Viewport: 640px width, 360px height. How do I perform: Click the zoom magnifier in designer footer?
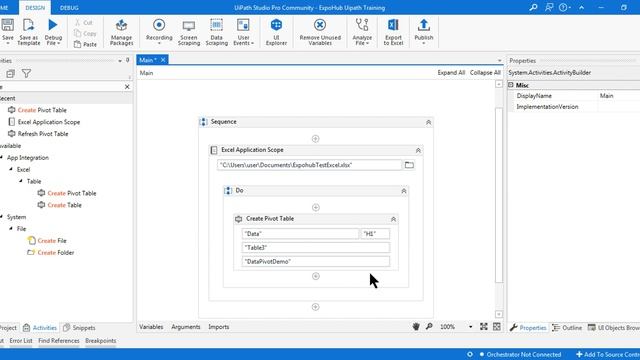click(429, 327)
